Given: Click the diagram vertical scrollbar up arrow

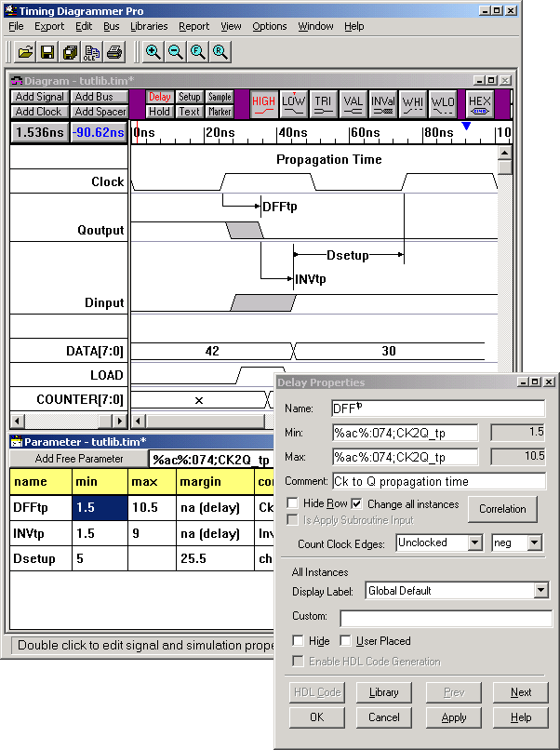Looking at the screenshot, I should 504,153.
